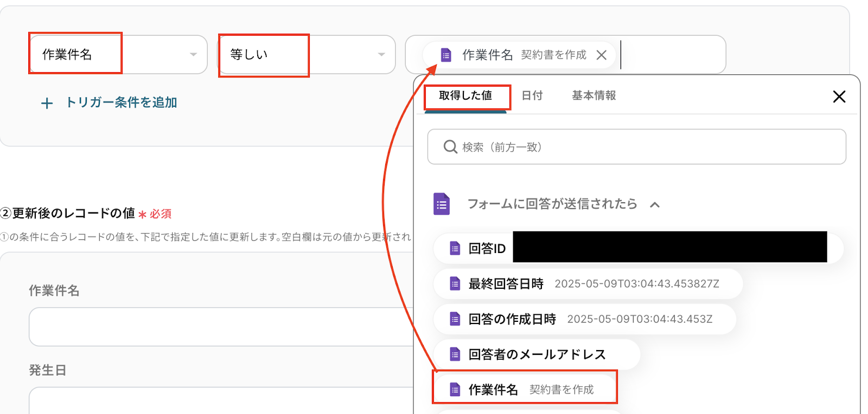
Task: Open the 等しい operator dropdown
Action: (381, 55)
